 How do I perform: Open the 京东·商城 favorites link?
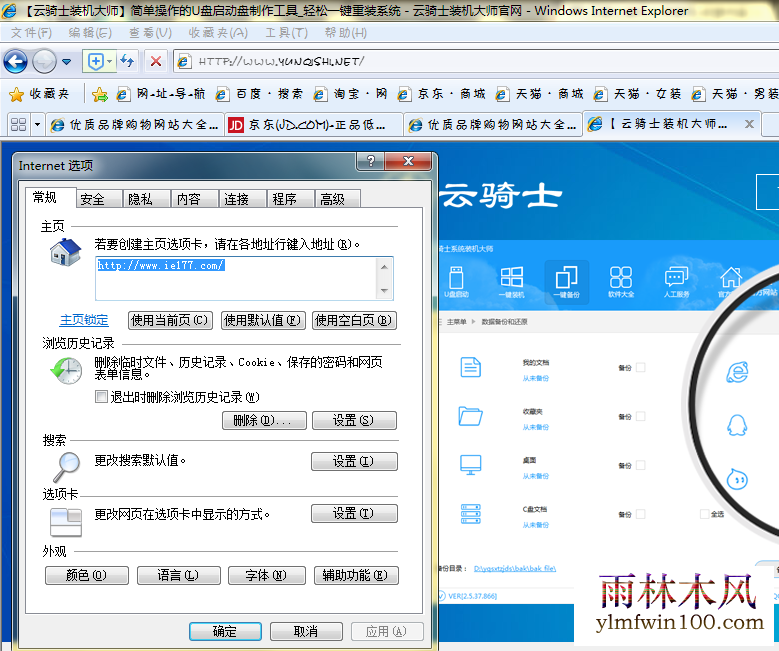click(441, 94)
